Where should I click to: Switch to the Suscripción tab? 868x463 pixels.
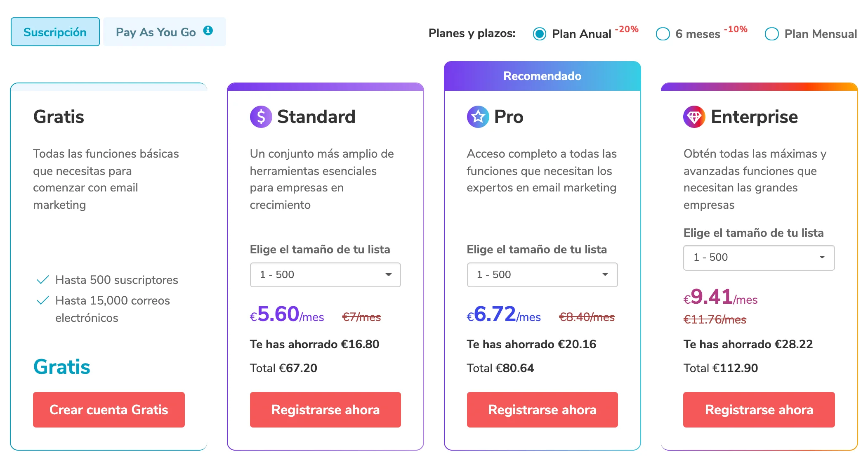[55, 32]
